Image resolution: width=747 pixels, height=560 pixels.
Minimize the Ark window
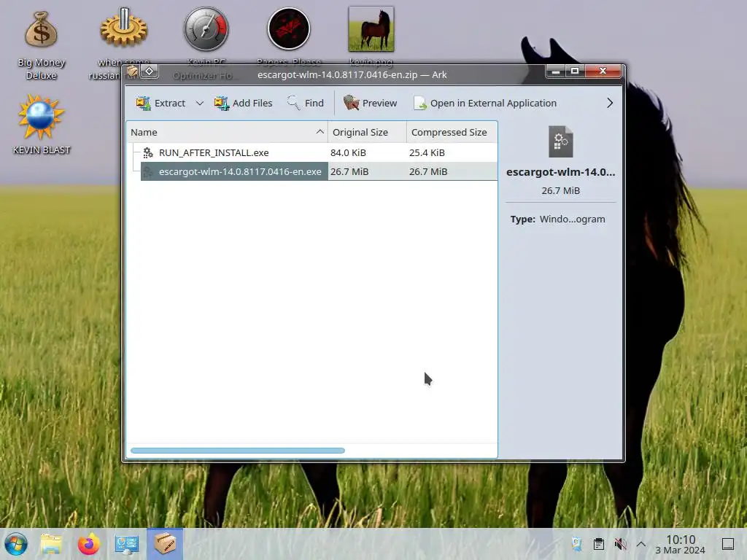tap(555, 71)
